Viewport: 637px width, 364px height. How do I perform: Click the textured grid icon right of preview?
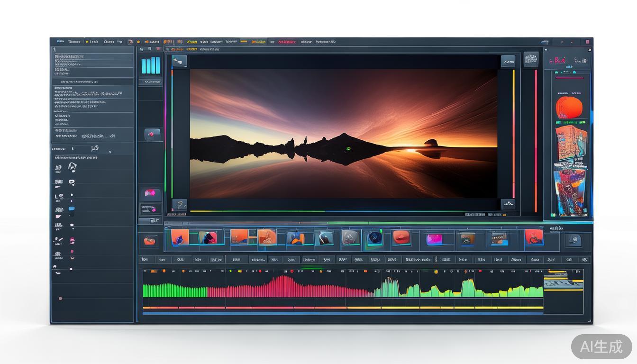[531, 59]
